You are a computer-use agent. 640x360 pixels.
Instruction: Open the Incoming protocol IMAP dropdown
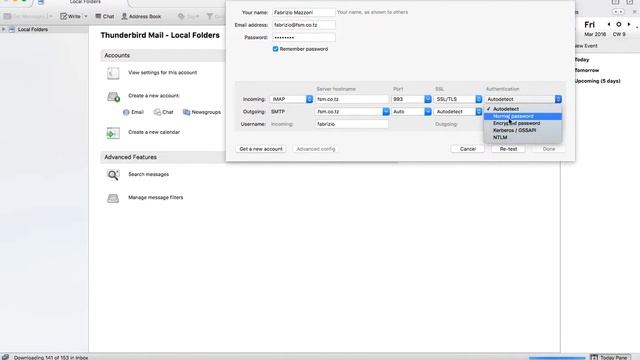[291, 99]
